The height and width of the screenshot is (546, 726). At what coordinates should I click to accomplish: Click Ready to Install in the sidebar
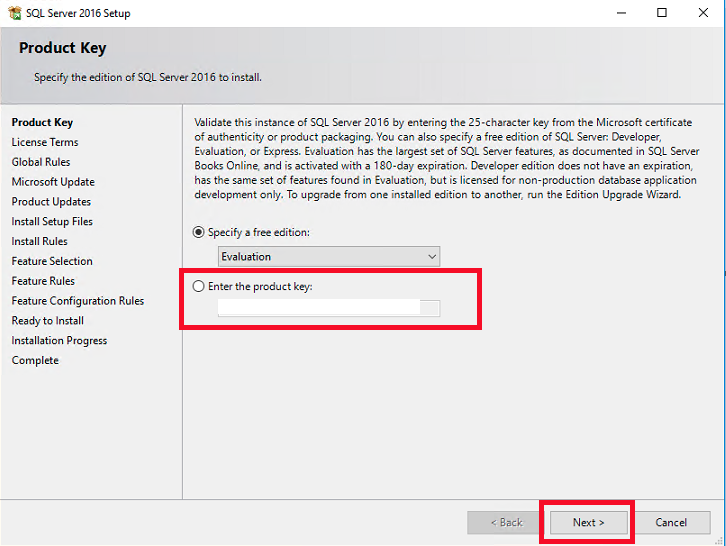[x=48, y=321]
